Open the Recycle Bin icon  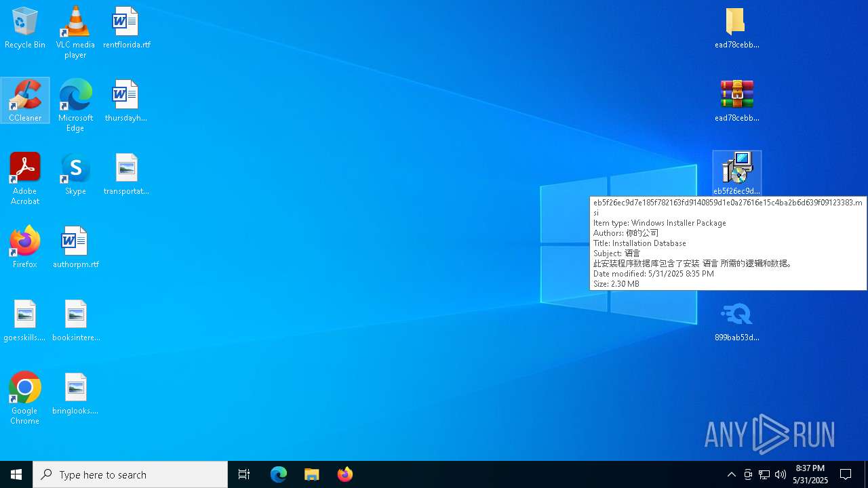[x=25, y=28]
